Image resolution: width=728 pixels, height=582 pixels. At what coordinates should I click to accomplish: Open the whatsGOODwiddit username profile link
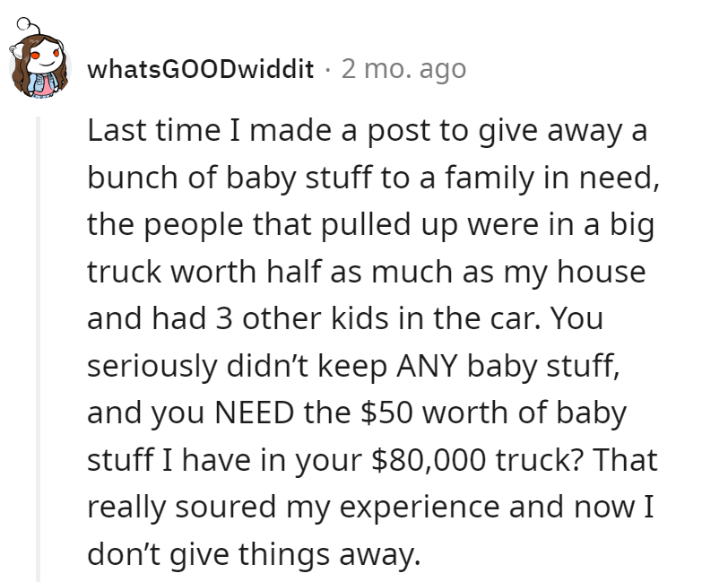[x=200, y=69]
